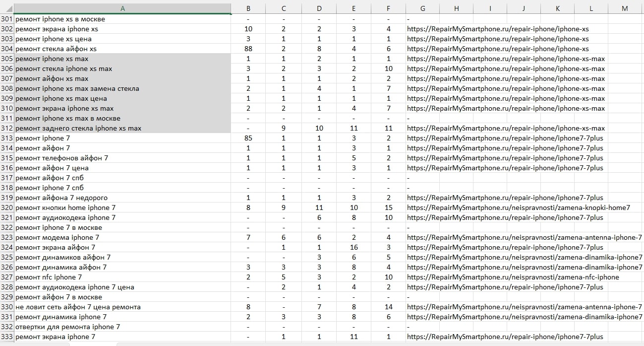Click cell 'ремонт iphone 7' in row 313
This screenshot has height=346, width=644.
click(123, 138)
